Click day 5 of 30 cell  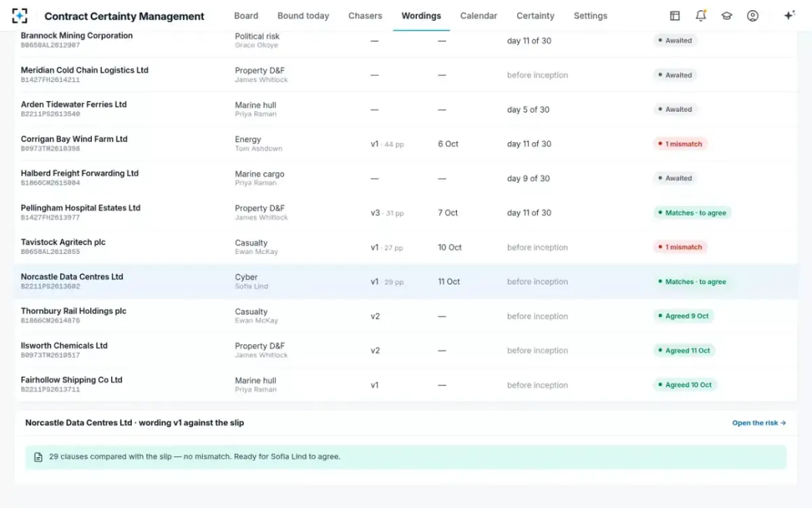tap(528, 110)
